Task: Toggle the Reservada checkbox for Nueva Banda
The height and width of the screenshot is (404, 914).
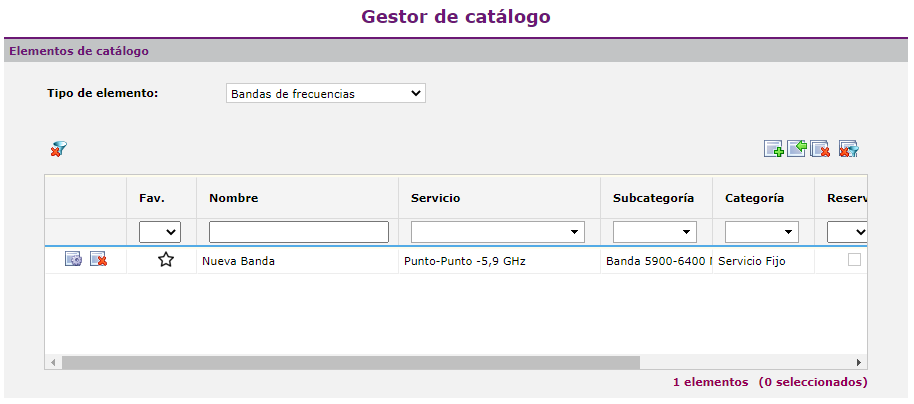Action: pyautogui.click(x=854, y=260)
